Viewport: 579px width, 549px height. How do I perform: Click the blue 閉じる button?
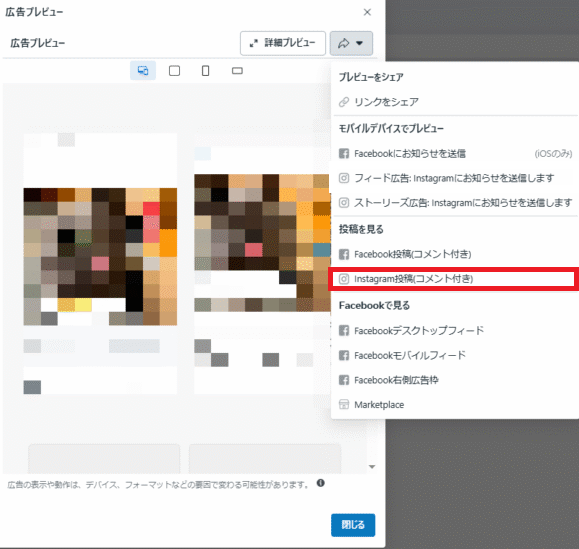353,525
